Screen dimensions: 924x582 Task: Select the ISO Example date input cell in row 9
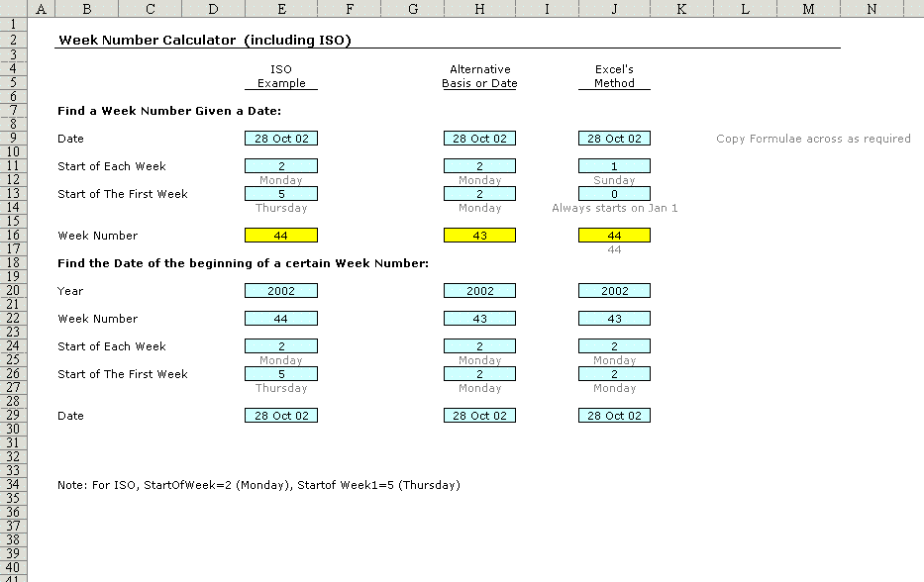[281, 139]
